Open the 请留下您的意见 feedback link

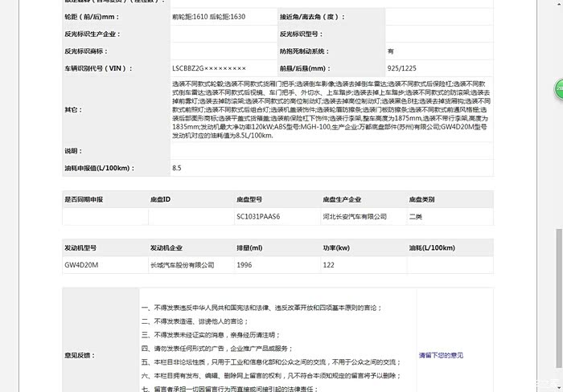(440, 355)
